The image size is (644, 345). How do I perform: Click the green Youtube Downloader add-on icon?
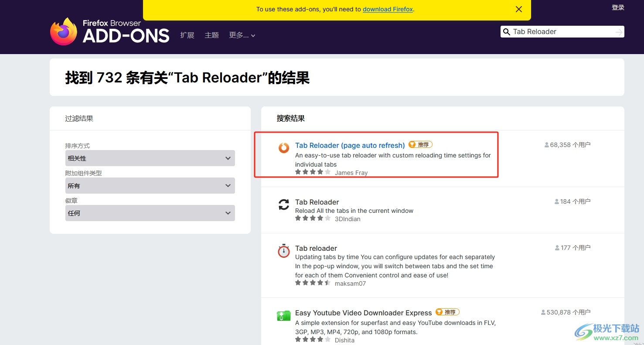pyautogui.click(x=284, y=315)
